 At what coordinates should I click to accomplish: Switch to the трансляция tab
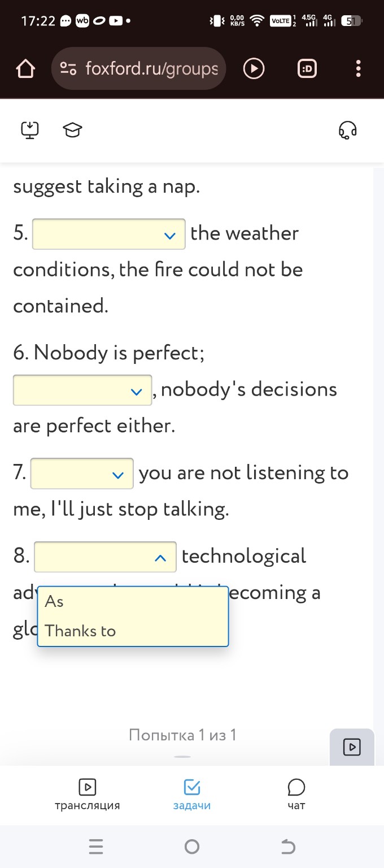87,795
